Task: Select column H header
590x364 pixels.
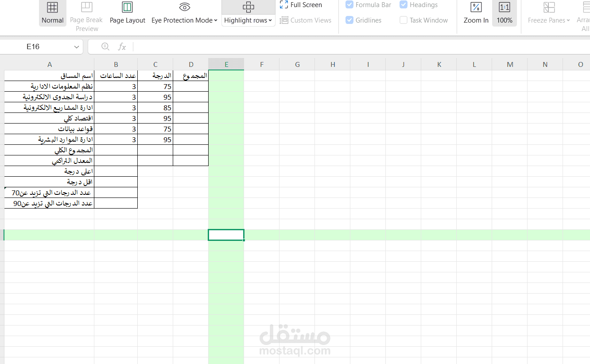Action: (x=333, y=64)
